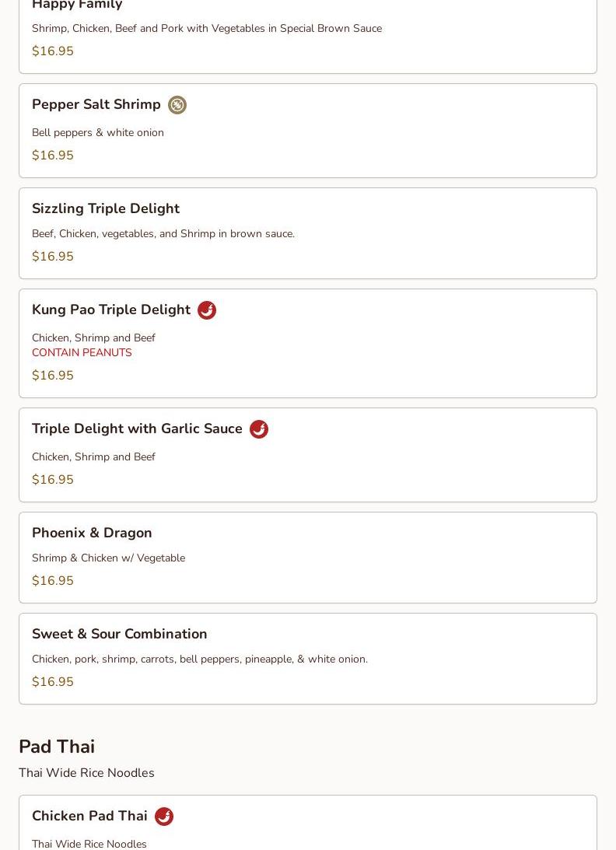
Task: Click the Pad Thai section heading
Action: point(57,747)
